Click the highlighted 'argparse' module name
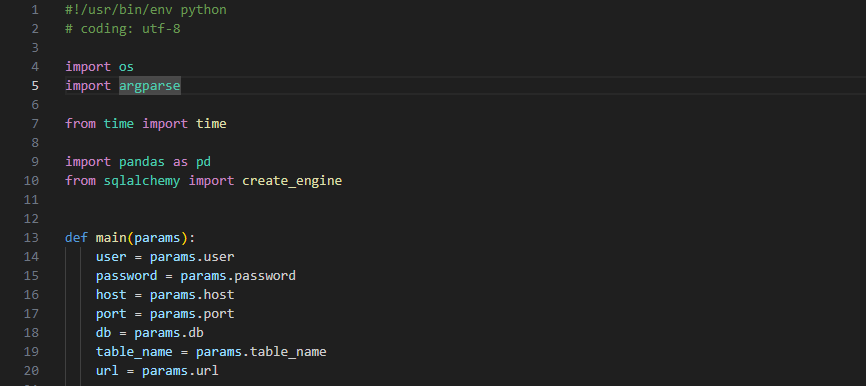 pyautogui.click(x=150, y=86)
